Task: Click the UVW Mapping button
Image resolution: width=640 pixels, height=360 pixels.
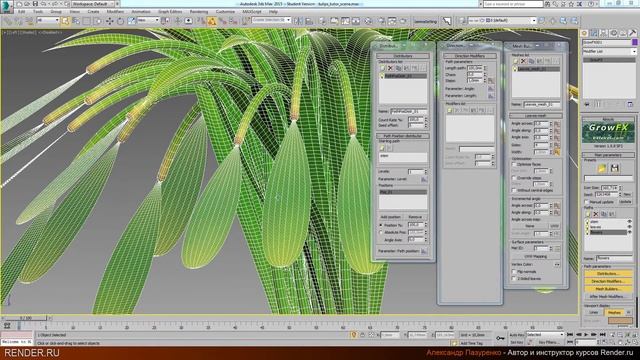Action: [536, 256]
